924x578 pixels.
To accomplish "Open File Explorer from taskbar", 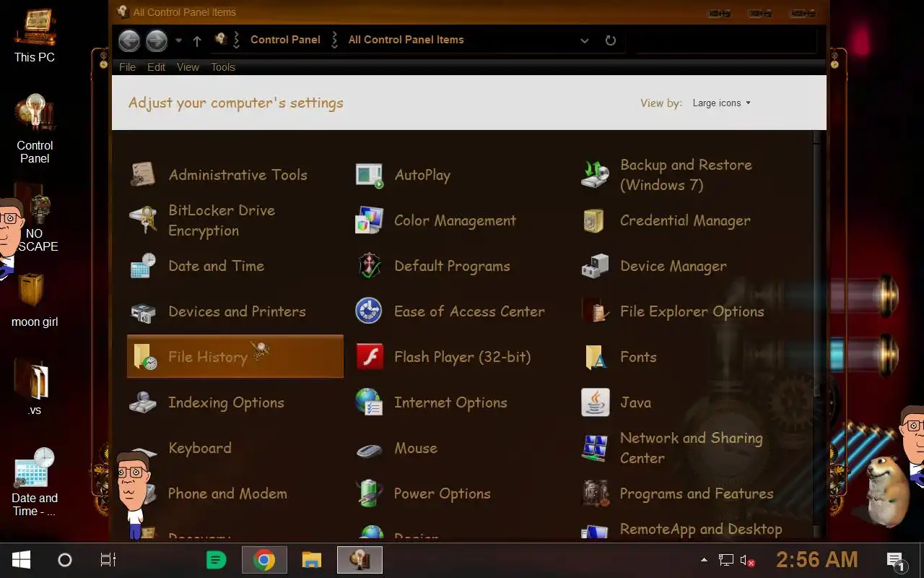I will click(311, 560).
